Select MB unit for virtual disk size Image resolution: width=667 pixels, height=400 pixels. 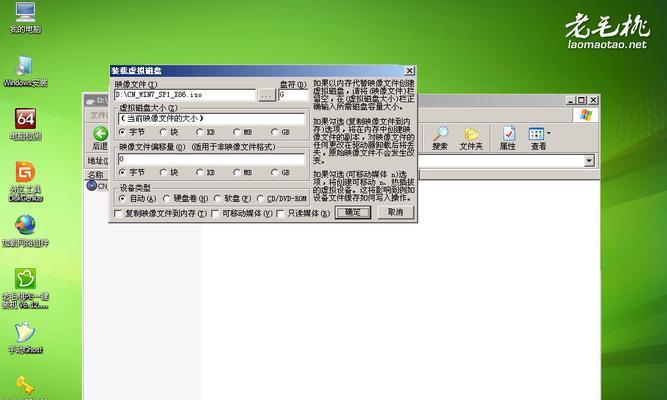coord(237,132)
